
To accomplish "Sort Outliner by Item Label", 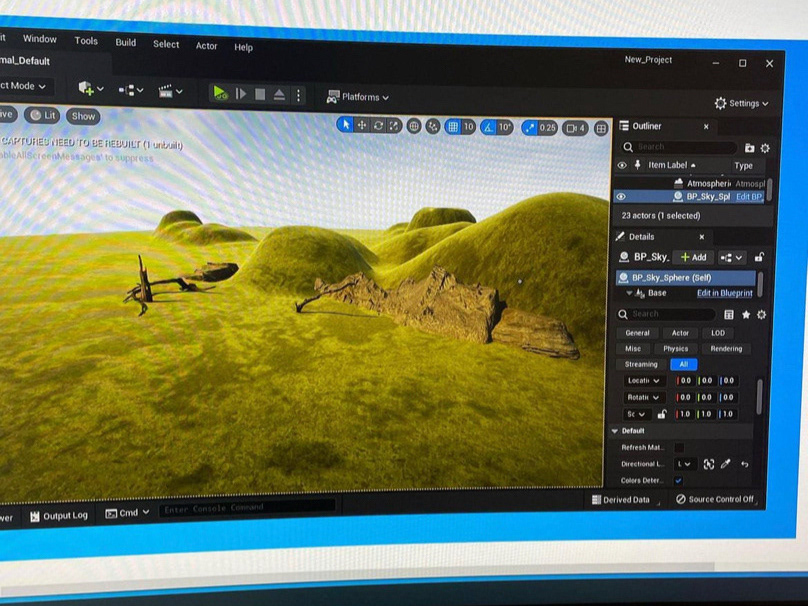I will pyautogui.click(x=671, y=165).
